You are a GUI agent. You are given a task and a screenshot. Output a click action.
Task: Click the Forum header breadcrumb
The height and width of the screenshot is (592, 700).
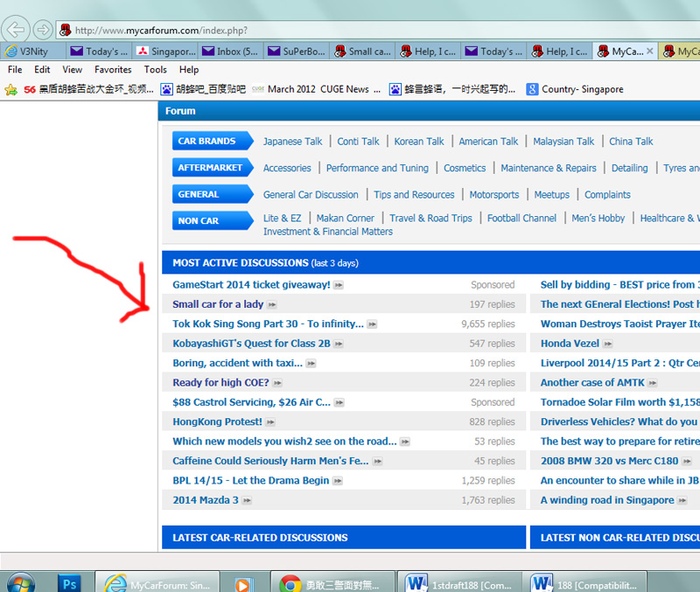coord(180,111)
